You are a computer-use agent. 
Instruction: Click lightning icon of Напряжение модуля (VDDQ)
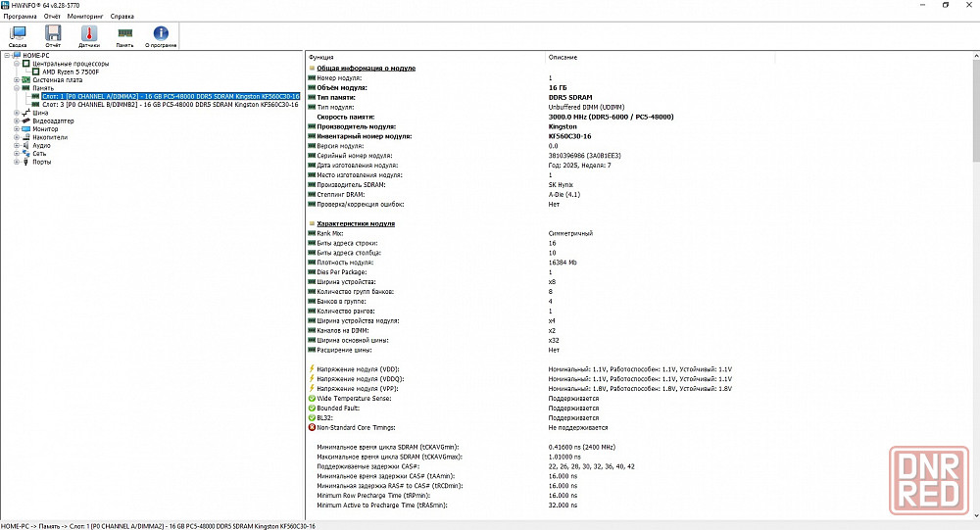(312, 379)
